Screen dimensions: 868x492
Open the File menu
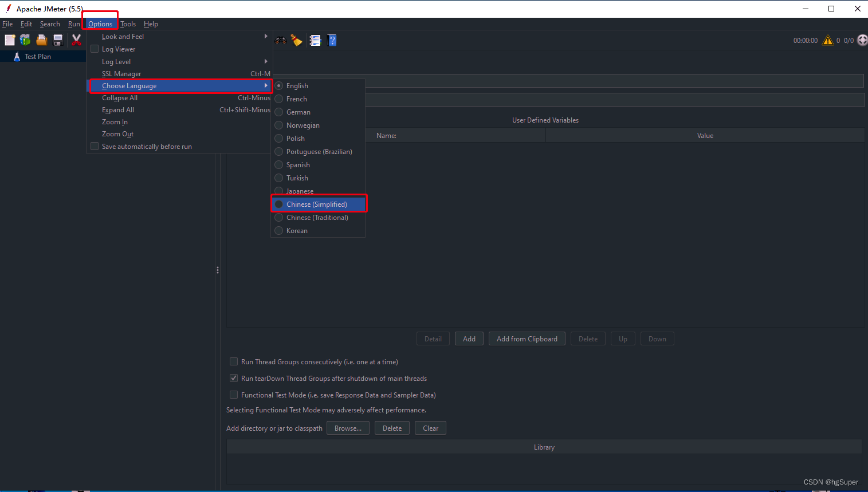click(7, 24)
